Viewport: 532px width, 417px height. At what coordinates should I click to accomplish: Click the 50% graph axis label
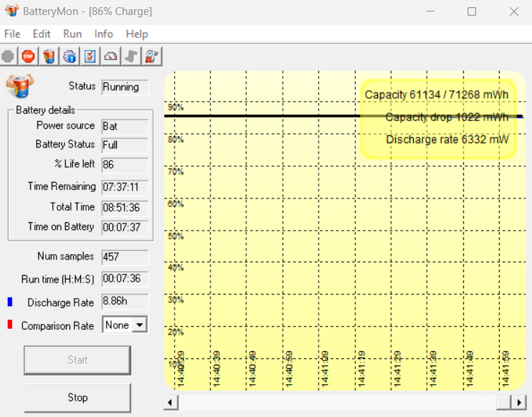pyautogui.click(x=175, y=236)
